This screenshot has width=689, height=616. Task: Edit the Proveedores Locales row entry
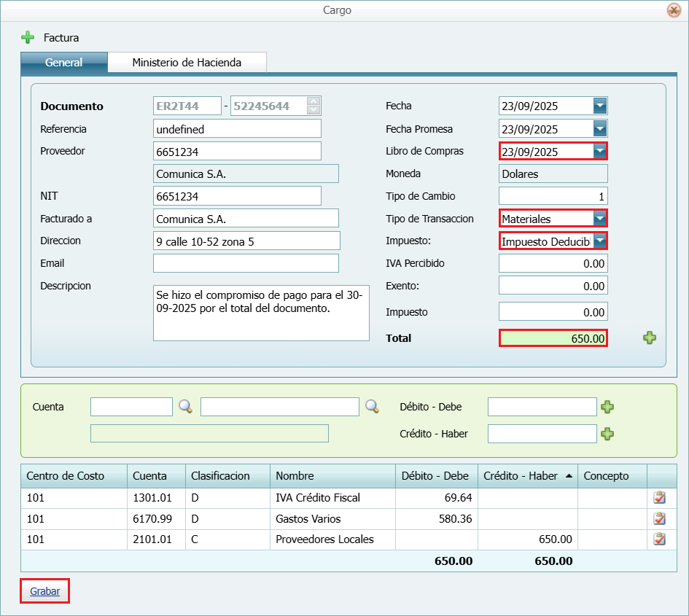pos(659,539)
